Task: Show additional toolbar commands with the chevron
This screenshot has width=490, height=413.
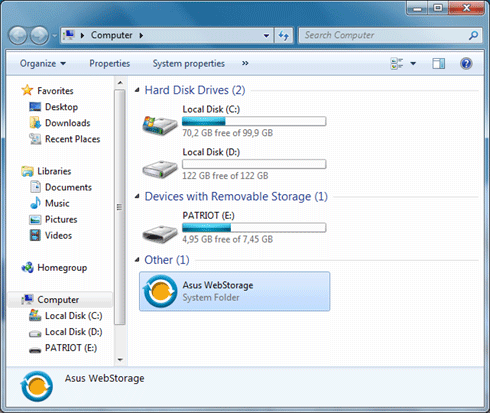Action: click(x=245, y=63)
